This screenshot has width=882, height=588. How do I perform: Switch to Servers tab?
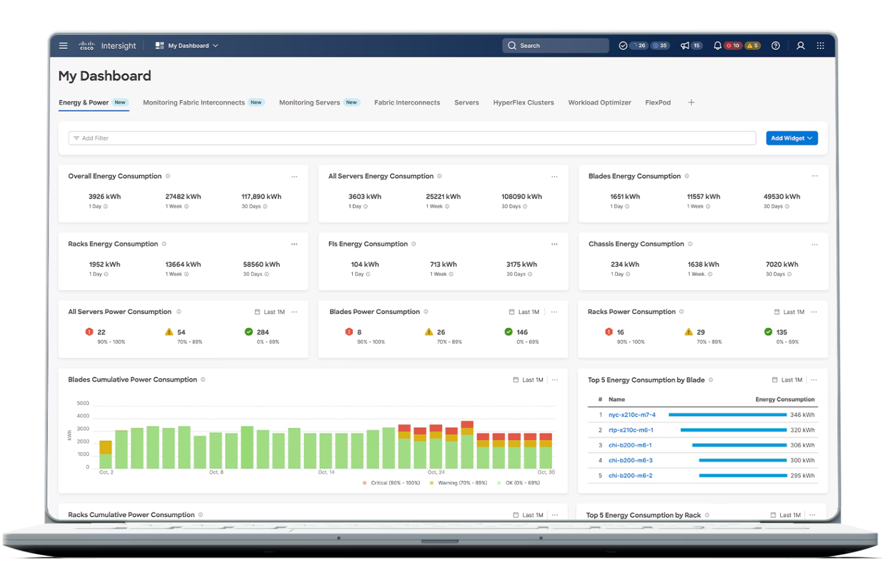pos(467,102)
